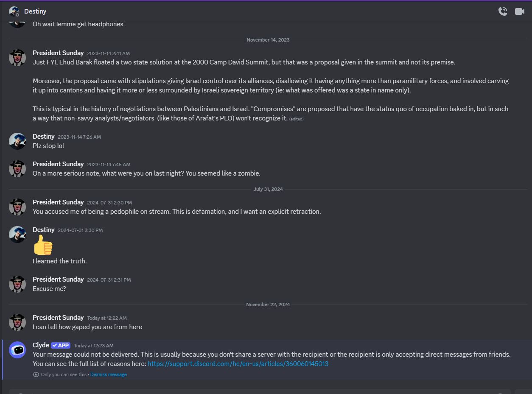
Task: Click Destiny's avatar beside "Plz stop lol"
Action: coord(17,141)
